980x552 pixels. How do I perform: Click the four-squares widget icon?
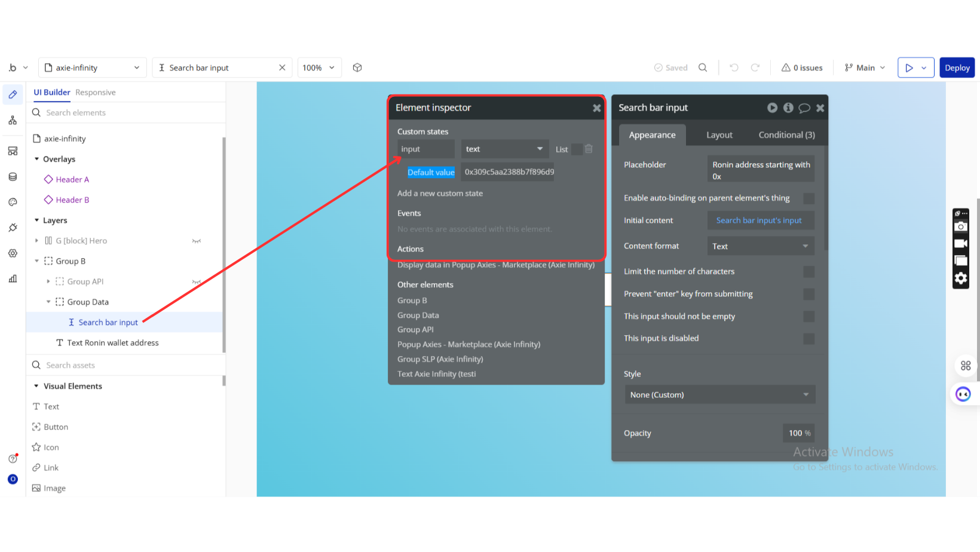(966, 366)
